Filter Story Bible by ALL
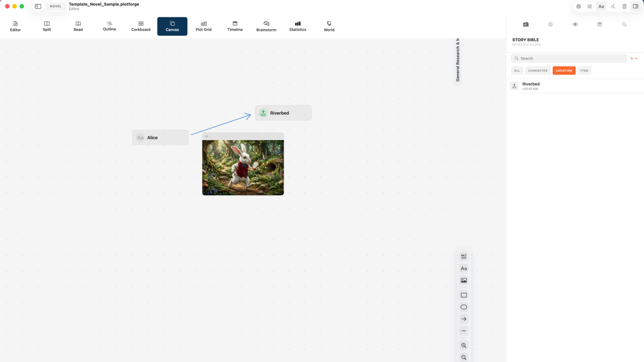 point(517,71)
